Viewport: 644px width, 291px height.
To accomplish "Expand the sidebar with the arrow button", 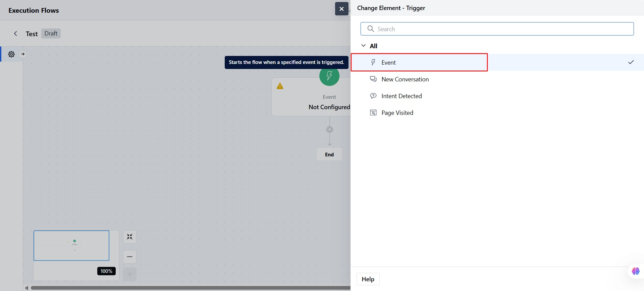I will coord(23,54).
